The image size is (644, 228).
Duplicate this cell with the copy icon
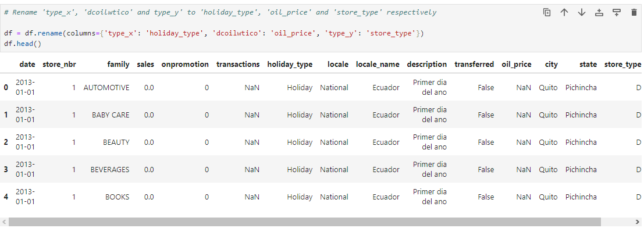point(547,12)
